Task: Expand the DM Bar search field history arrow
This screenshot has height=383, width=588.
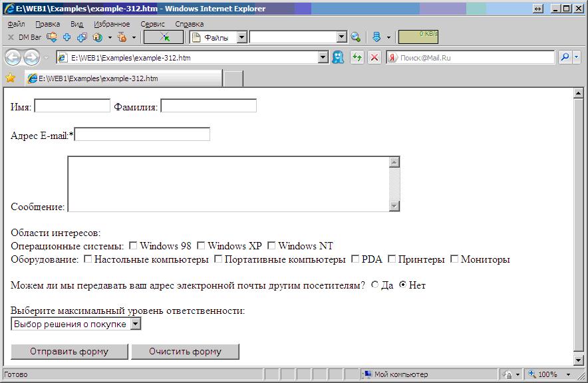Action: [x=342, y=37]
